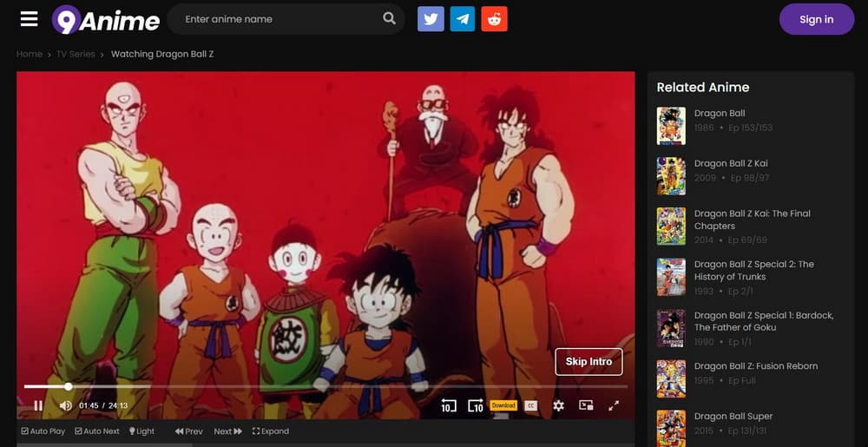Screen dimensions: 868x447
Task: Uncheck the Auto Next checkbox
Action: tap(78, 431)
